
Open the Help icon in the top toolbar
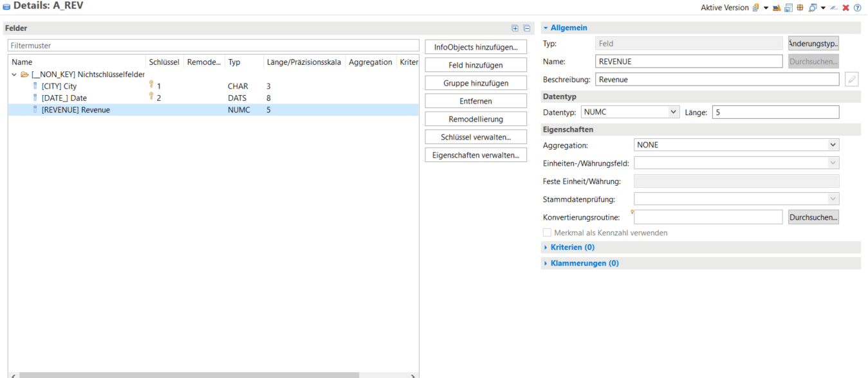(857, 8)
